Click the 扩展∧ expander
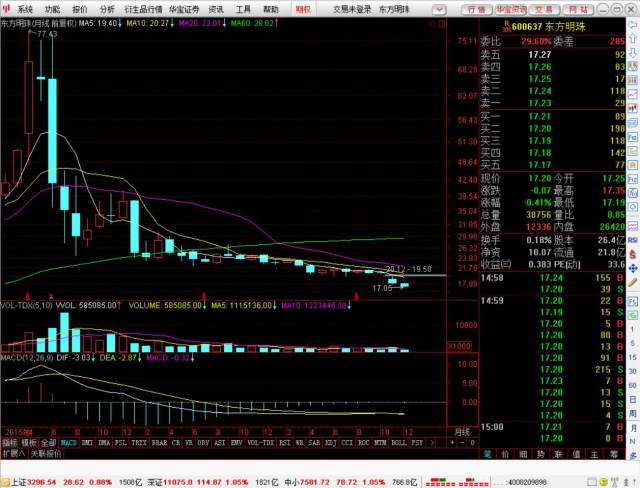Image resolution: width=640 pixels, height=488 pixels. point(14,453)
